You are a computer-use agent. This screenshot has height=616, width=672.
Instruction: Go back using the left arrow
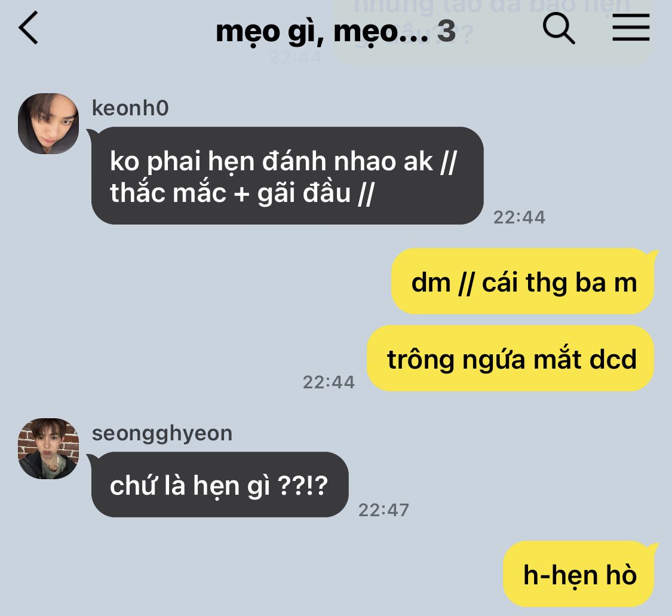(x=28, y=28)
